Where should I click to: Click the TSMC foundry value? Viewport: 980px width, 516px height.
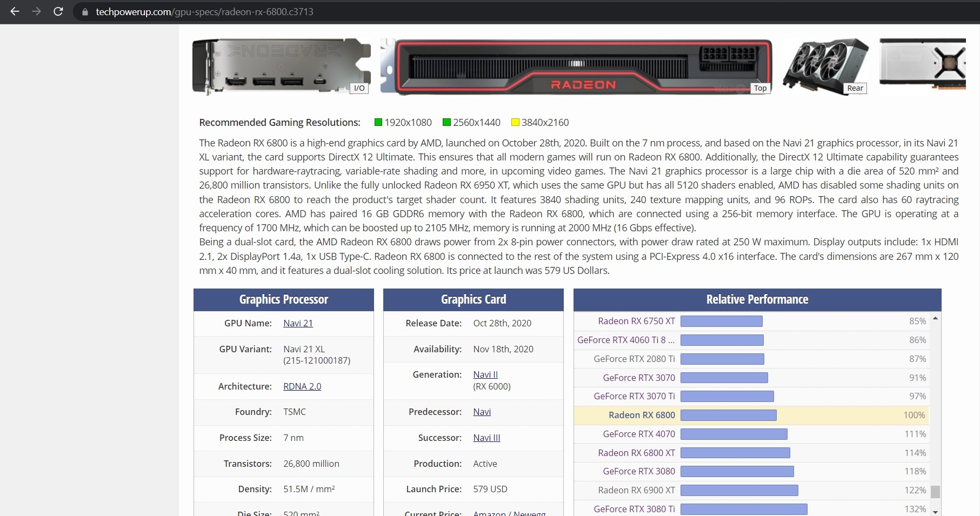[x=295, y=412]
